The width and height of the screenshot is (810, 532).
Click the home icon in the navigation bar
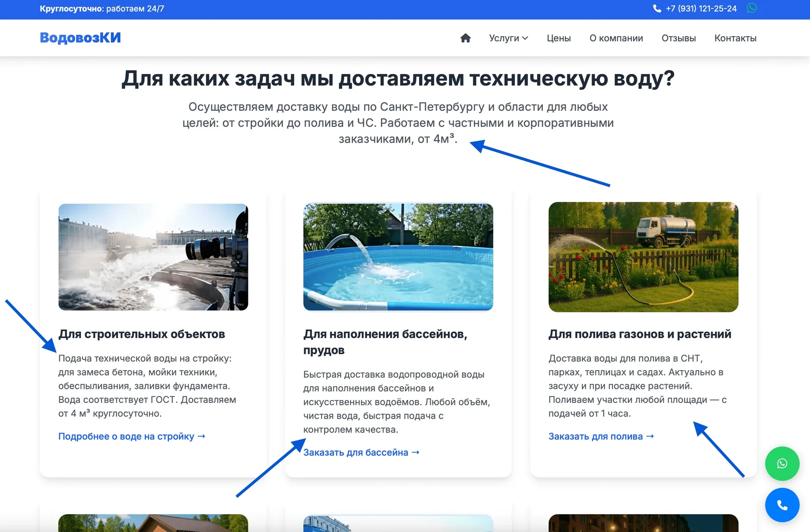coord(465,38)
